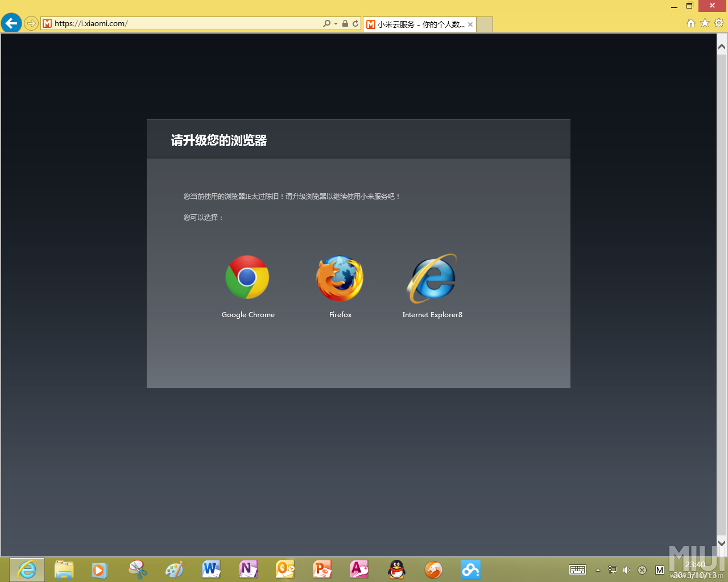Open the network status tray icon

point(612,570)
